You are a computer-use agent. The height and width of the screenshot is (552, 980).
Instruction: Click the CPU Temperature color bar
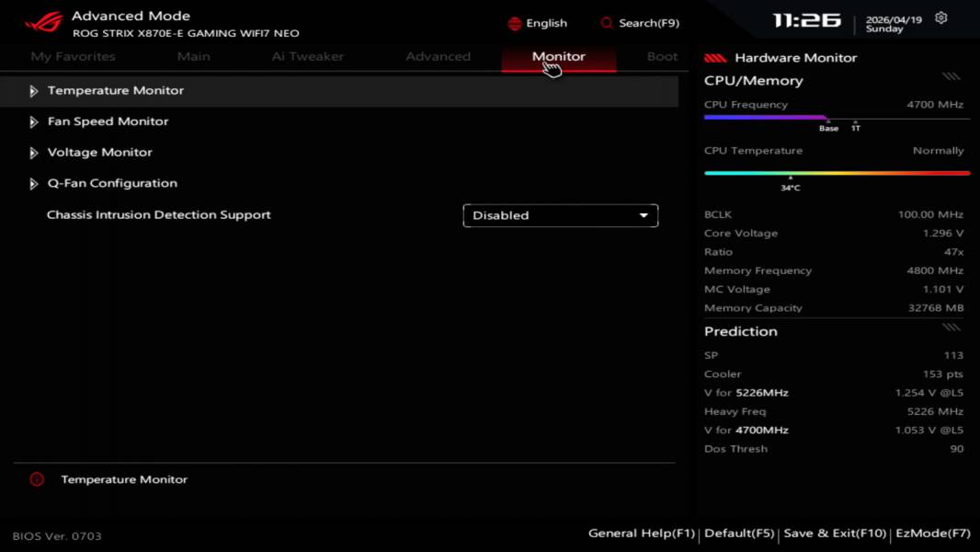(x=837, y=173)
